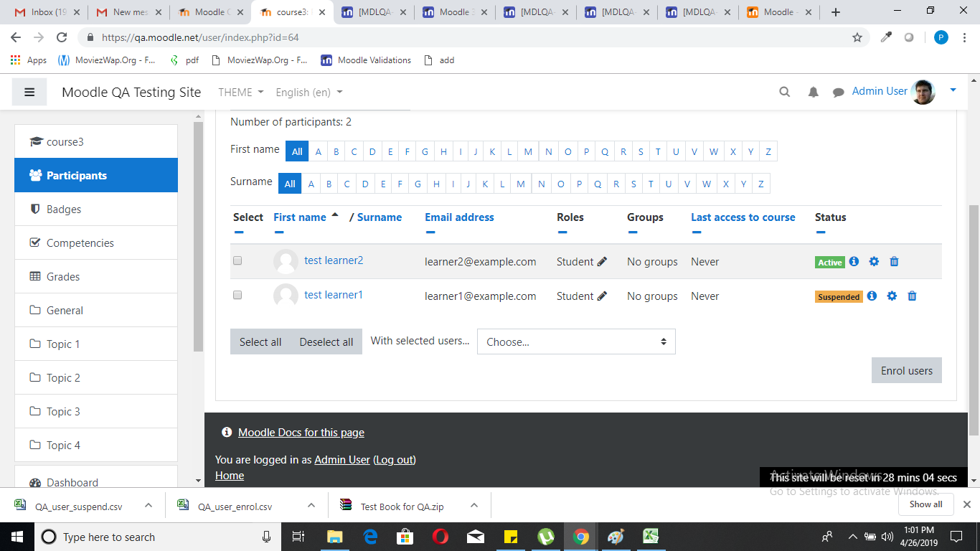Open the 'With selected users' Choose dropdown
The height and width of the screenshot is (551, 980).
click(576, 342)
